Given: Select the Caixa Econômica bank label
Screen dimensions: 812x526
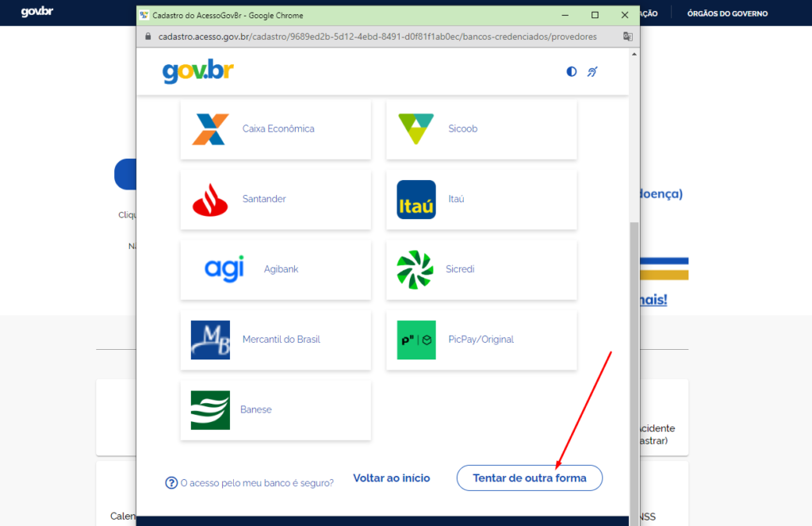Looking at the screenshot, I should (x=278, y=129).
